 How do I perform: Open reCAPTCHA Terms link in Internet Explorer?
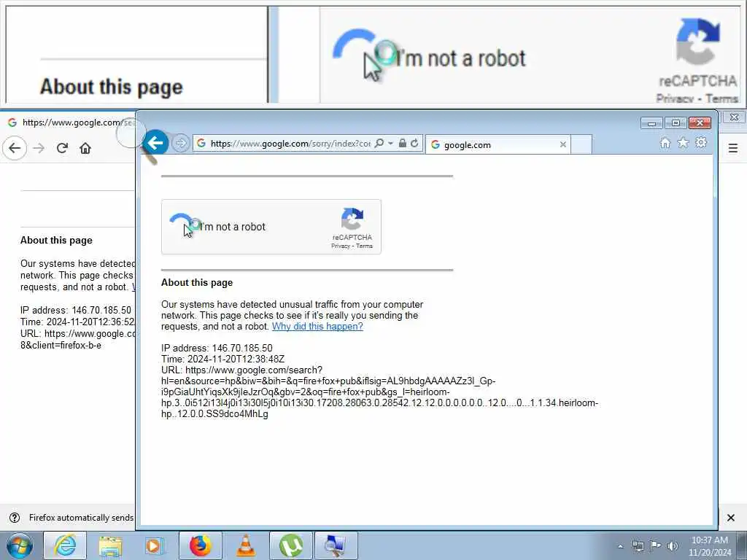(x=365, y=246)
